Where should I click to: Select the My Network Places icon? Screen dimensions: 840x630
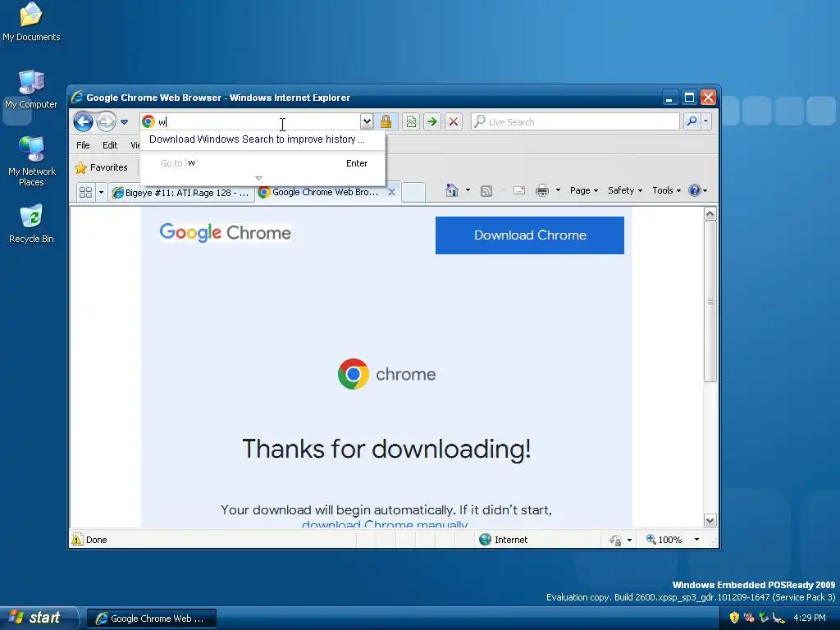[32, 162]
